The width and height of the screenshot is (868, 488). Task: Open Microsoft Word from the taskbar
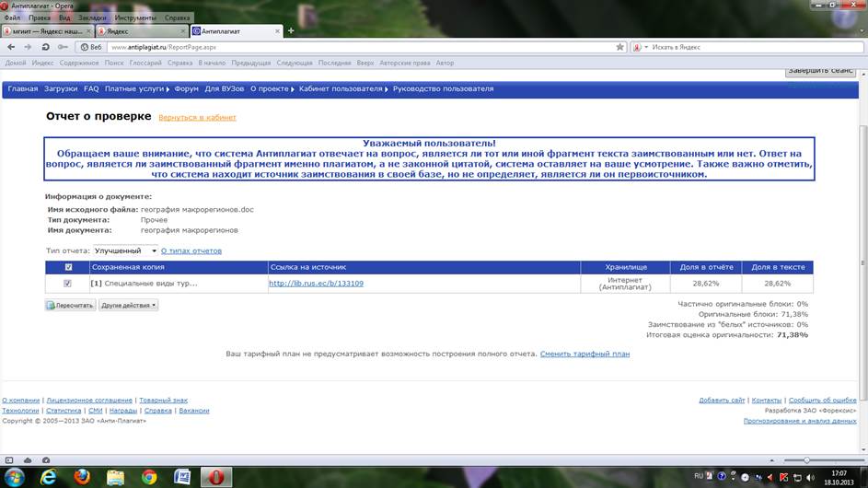(x=182, y=477)
